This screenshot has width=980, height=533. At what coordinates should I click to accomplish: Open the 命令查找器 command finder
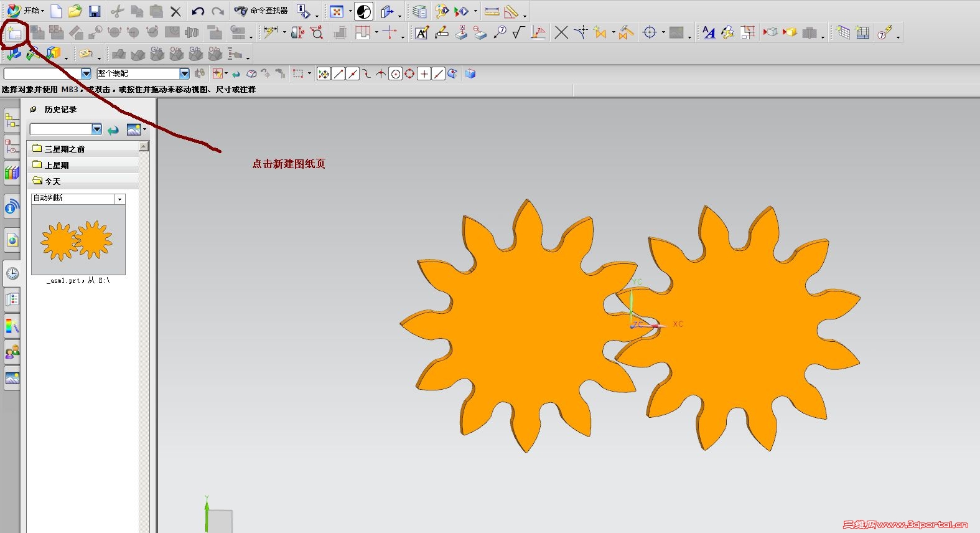(x=261, y=11)
